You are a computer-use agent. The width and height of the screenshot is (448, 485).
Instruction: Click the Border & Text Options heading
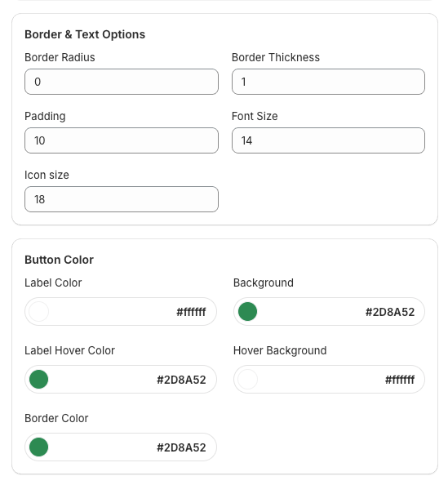(85, 34)
